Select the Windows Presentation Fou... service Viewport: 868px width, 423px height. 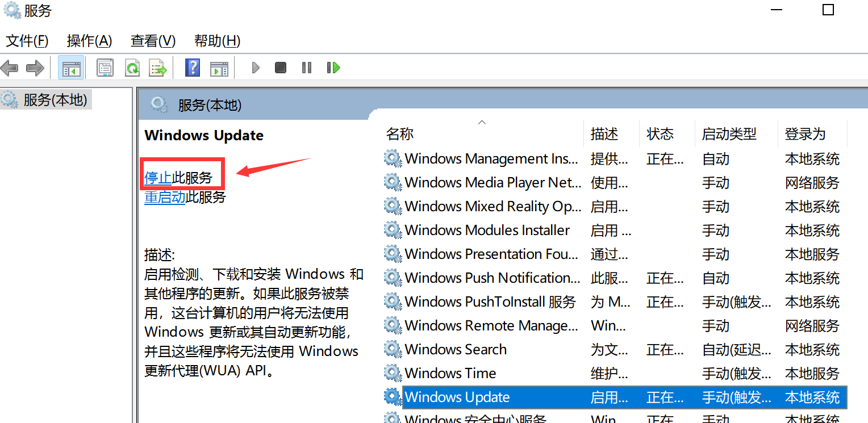coord(615,254)
